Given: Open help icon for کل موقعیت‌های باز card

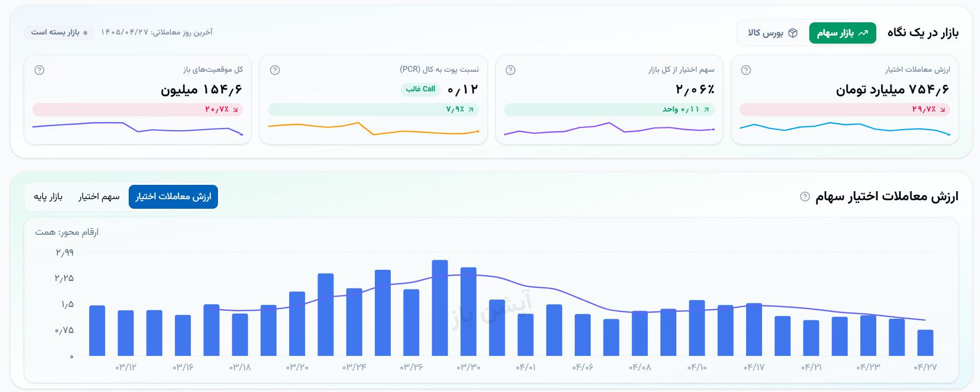Looking at the screenshot, I should (39, 70).
